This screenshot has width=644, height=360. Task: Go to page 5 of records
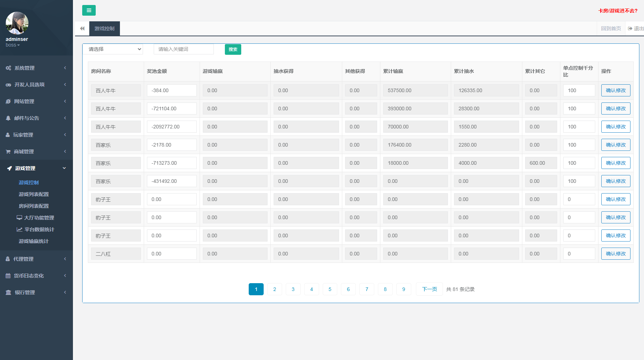point(330,289)
